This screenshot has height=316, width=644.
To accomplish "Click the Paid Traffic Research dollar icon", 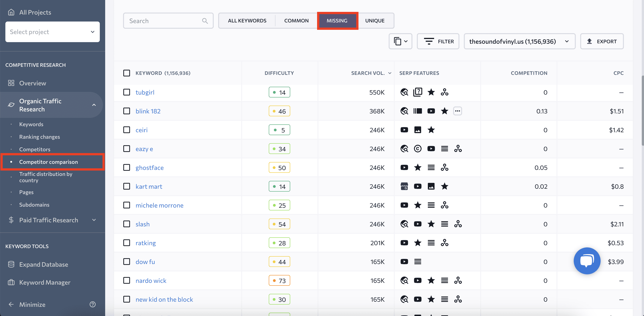I will 11,220.
